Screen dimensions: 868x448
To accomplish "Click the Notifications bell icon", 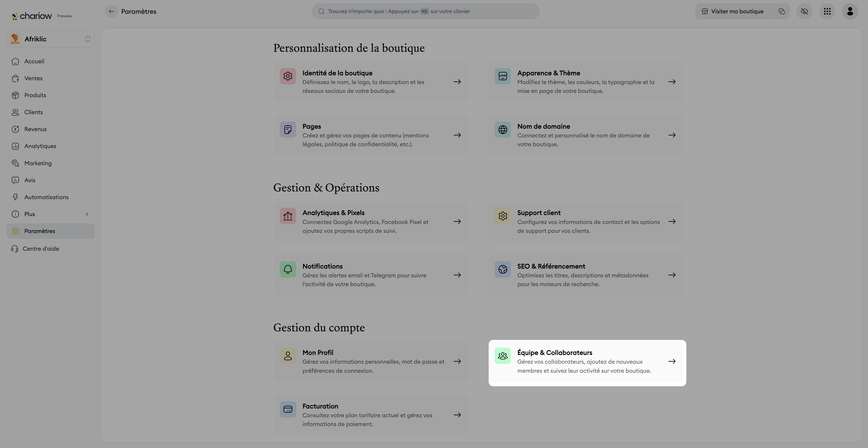I will 288,269.
